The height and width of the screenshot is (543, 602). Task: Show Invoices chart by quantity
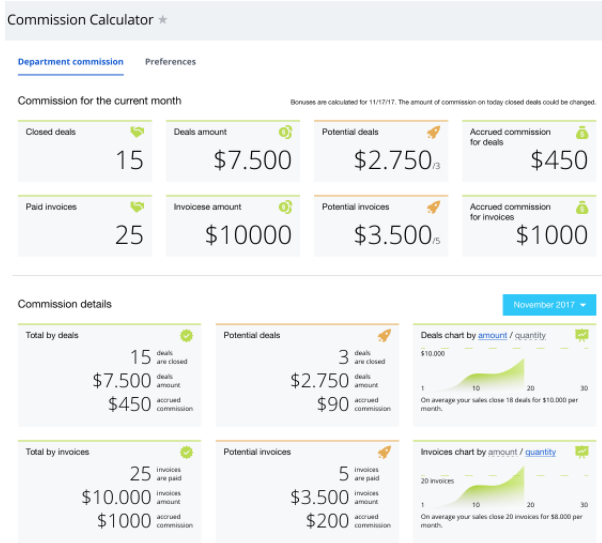click(540, 452)
